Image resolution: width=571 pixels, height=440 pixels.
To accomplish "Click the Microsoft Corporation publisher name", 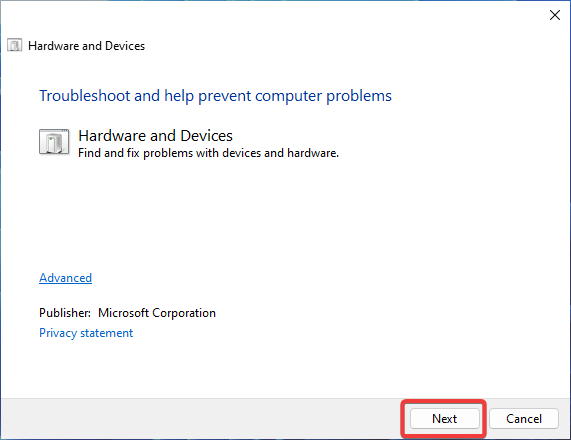I will click(x=157, y=313).
